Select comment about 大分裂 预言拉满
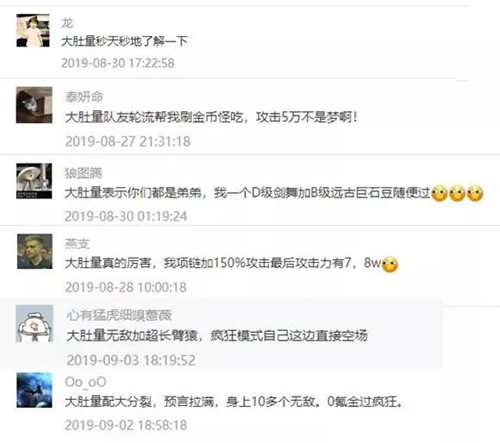 coord(234,402)
